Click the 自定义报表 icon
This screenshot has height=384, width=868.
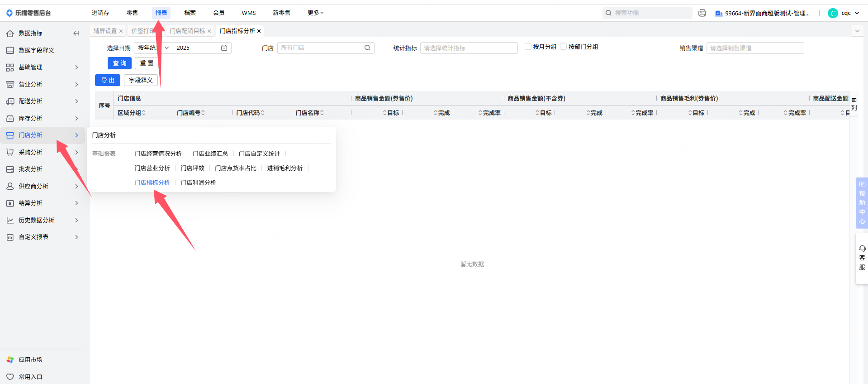[x=10, y=237]
